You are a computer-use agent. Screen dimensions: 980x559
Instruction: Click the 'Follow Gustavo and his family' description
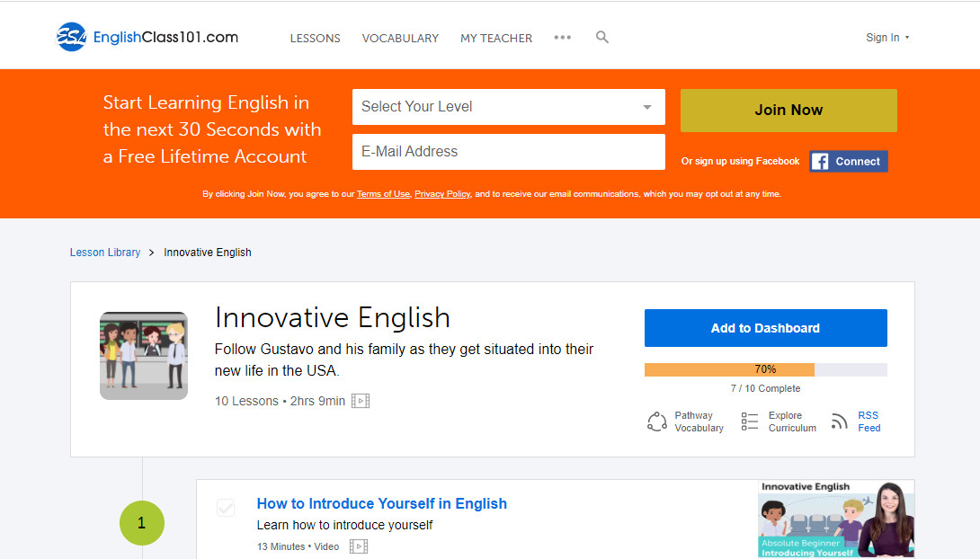(x=404, y=359)
